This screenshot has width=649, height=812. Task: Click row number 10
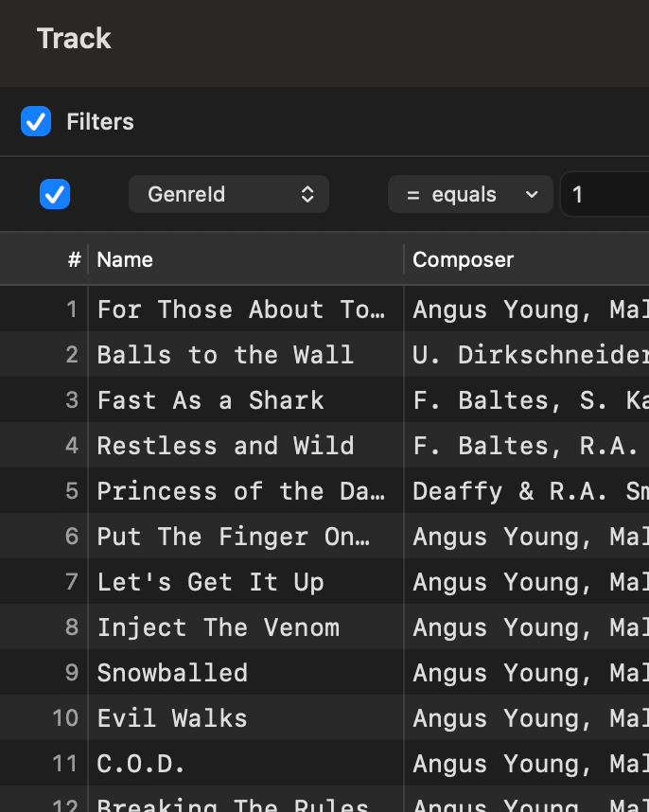point(65,717)
